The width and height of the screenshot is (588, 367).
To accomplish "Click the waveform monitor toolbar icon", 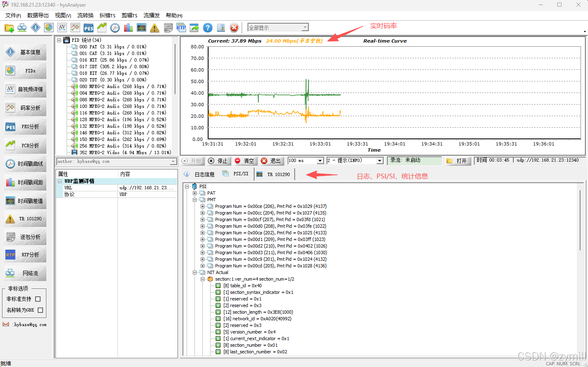I will click(142, 28).
